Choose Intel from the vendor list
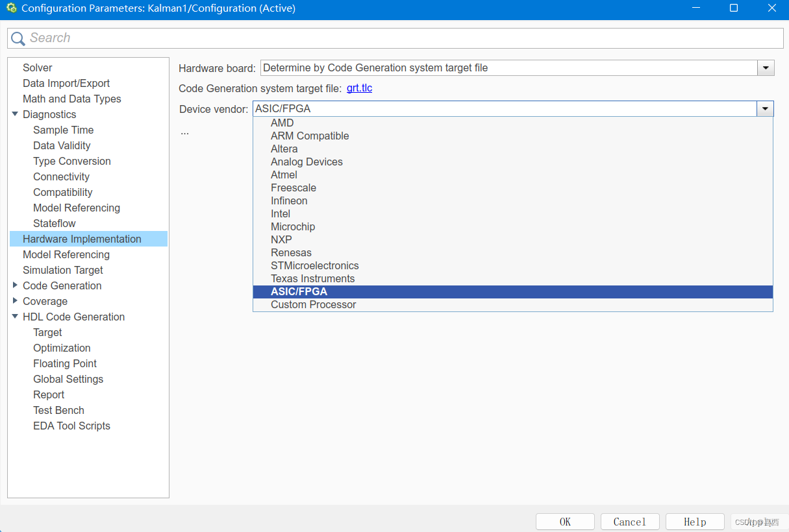 click(x=513, y=214)
